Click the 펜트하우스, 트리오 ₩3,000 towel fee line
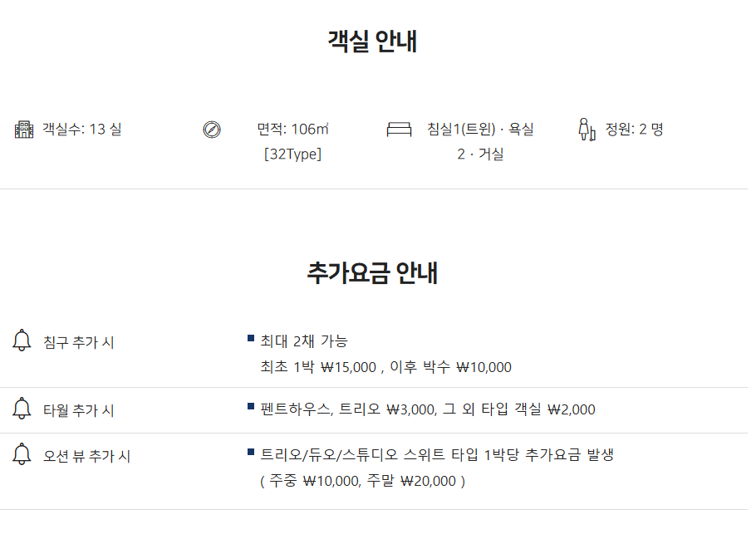The width and height of the screenshot is (756, 534). point(428,409)
